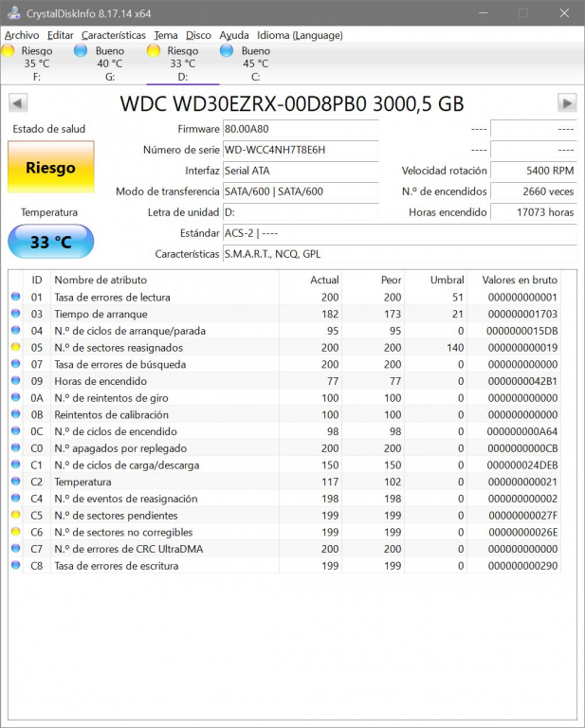Image resolution: width=585 pixels, height=728 pixels.
Task: Click the next disk right arrow
Action: click(567, 103)
